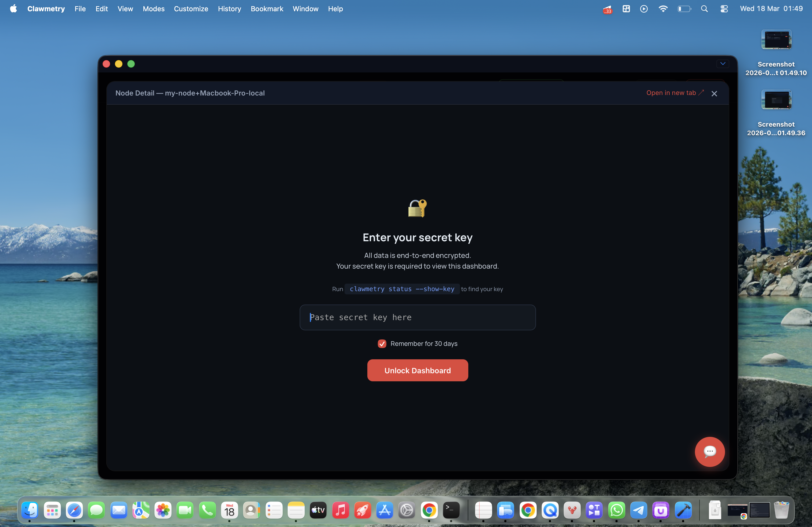This screenshot has height=527, width=812.
Task: Close the Node Detail panel
Action: [x=714, y=93]
